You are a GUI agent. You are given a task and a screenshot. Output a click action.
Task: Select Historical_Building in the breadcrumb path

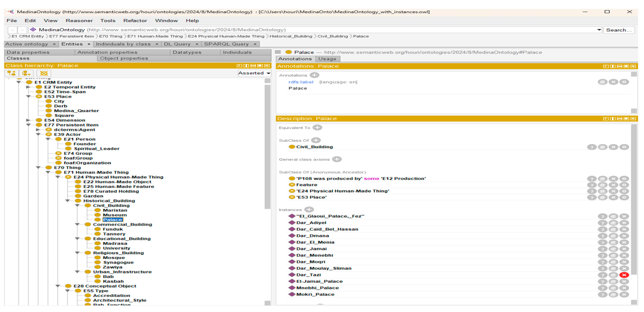[291, 36]
